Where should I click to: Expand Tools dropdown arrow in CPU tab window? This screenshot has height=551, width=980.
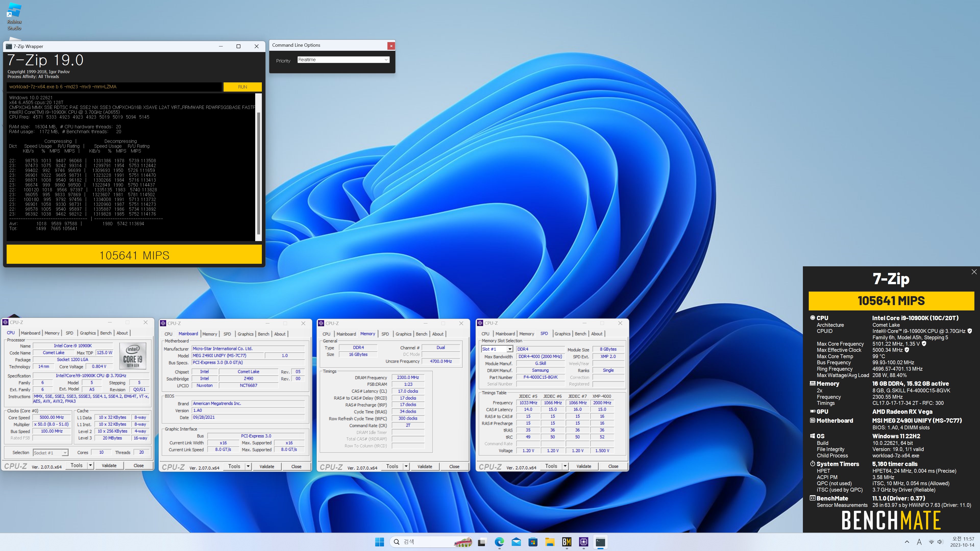point(90,466)
